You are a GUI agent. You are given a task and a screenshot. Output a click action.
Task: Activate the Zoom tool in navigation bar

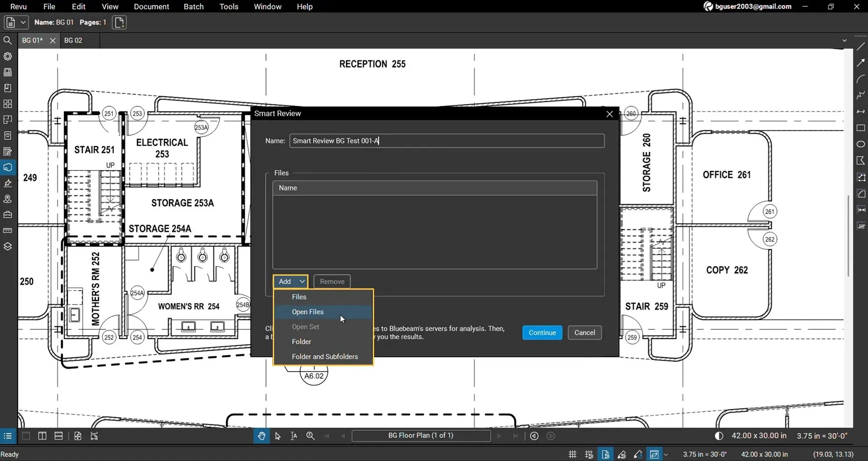tap(310, 436)
